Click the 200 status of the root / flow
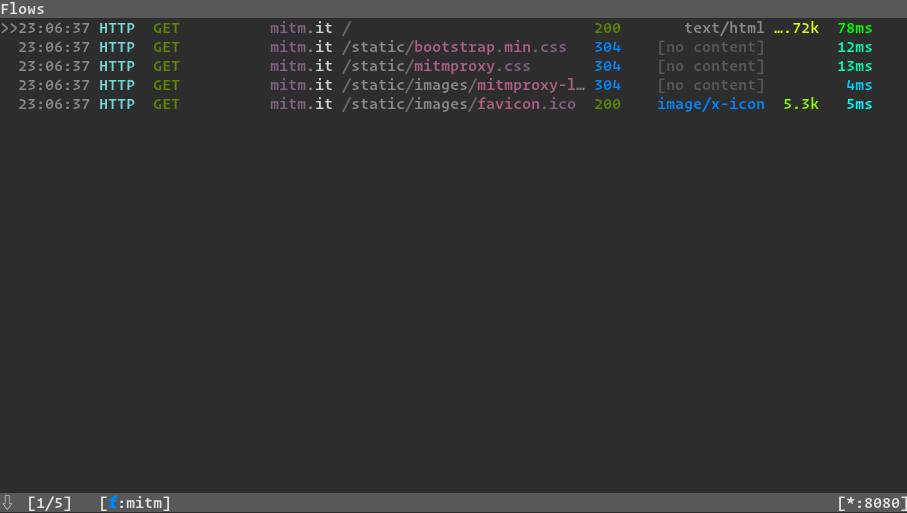 [x=607, y=29]
